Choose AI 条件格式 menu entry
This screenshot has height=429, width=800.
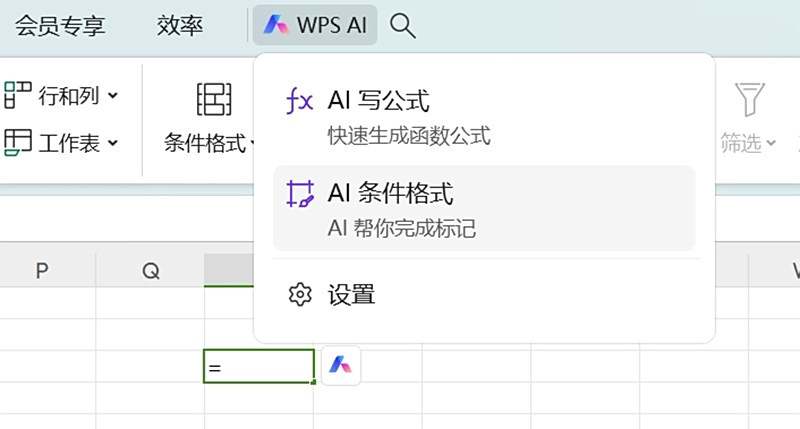coord(485,208)
